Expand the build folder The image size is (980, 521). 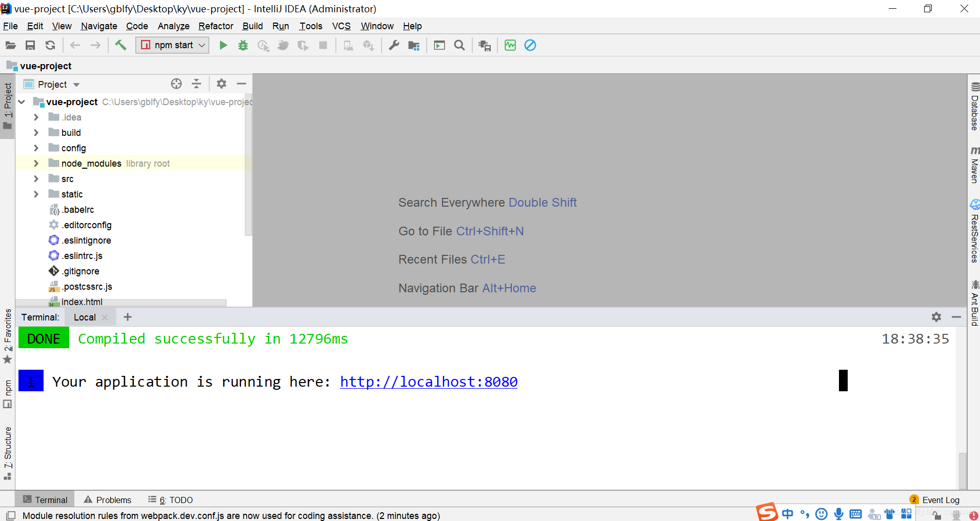pyautogui.click(x=36, y=133)
